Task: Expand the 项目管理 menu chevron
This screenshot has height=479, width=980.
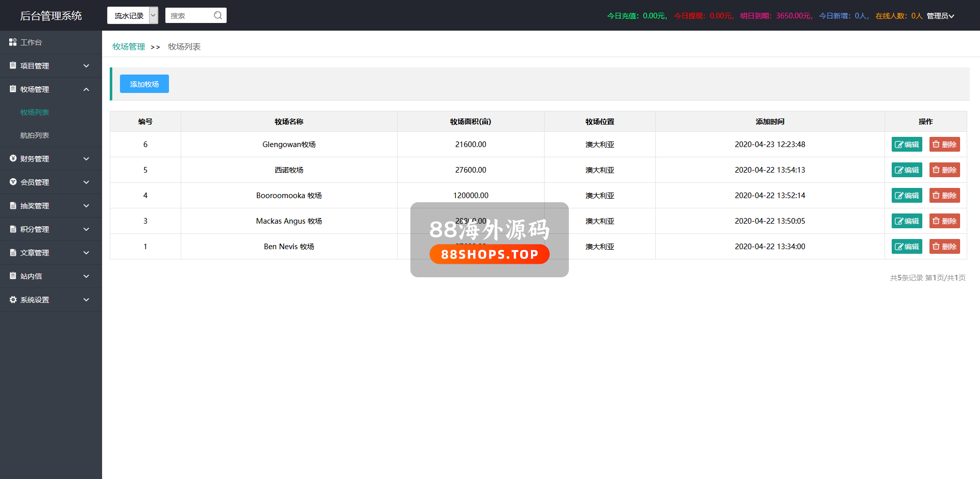Action: [x=86, y=66]
